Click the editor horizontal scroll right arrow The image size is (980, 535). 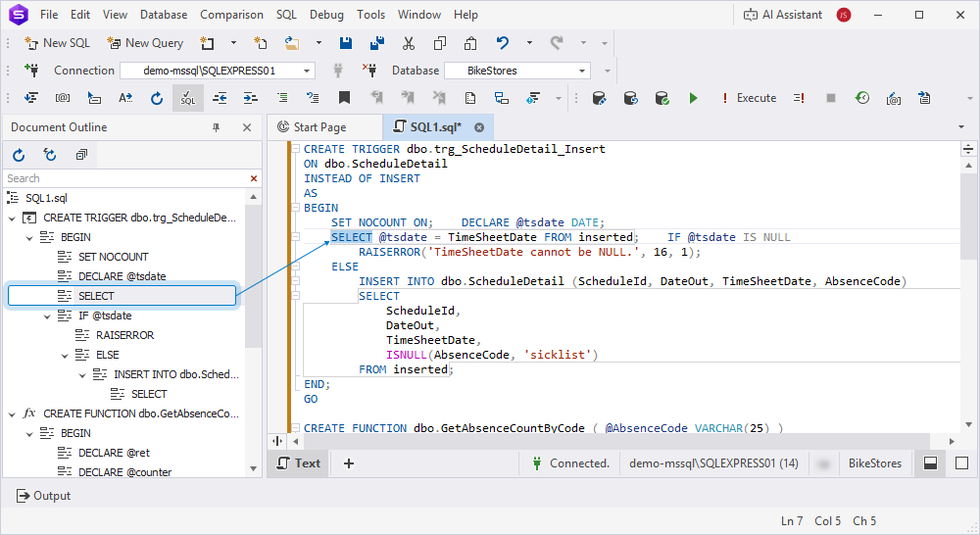pos(952,441)
